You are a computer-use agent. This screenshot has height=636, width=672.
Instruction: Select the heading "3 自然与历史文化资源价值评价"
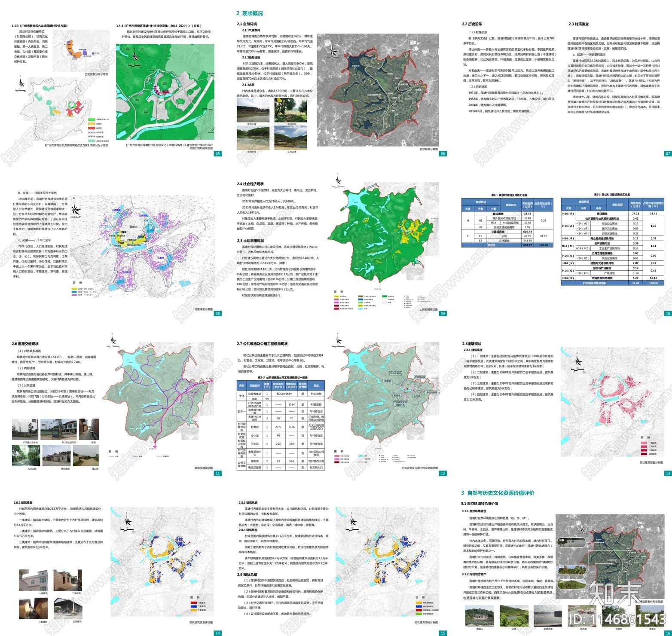[498, 493]
